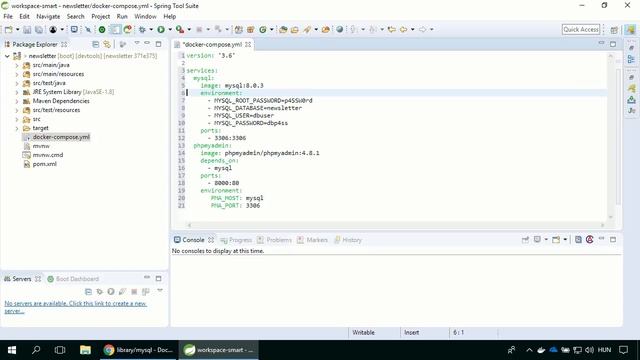The height and width of the screenshot is (360, 640).
Task: Click the Open Type toolbar icon
Action: tap(283, 29)
